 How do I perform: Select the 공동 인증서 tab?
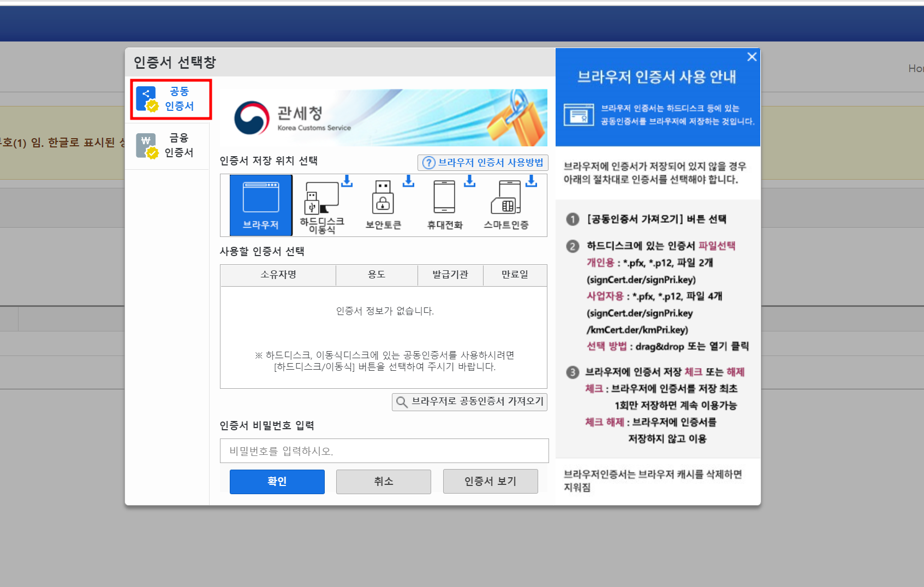tap(171, 99)
